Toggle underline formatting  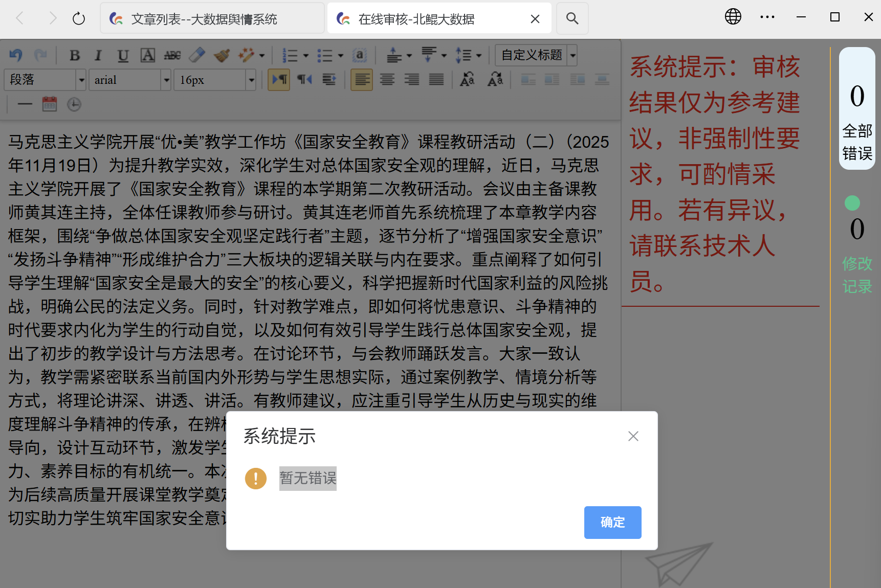123,55
